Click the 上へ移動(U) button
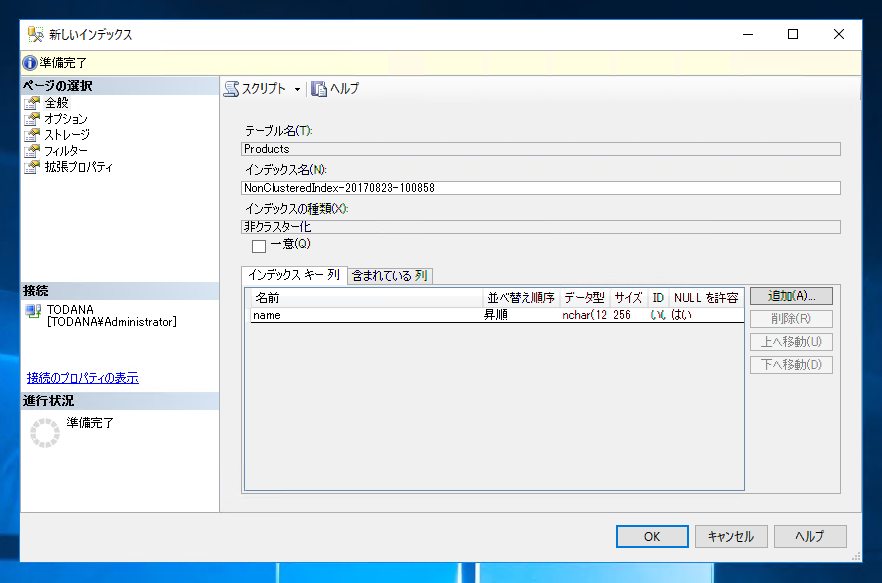Image resolution: width=882 pixels, height=583 pixels. pos(791,342)
